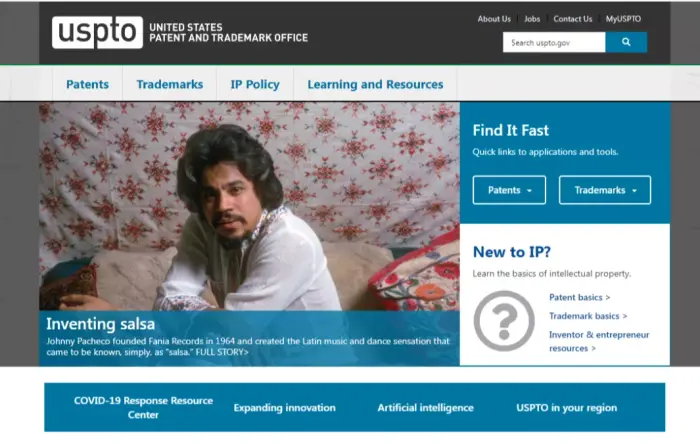Follow the Trademark basics link
Viewport: 700px width, 444px height.
click(x=588, y=316)
